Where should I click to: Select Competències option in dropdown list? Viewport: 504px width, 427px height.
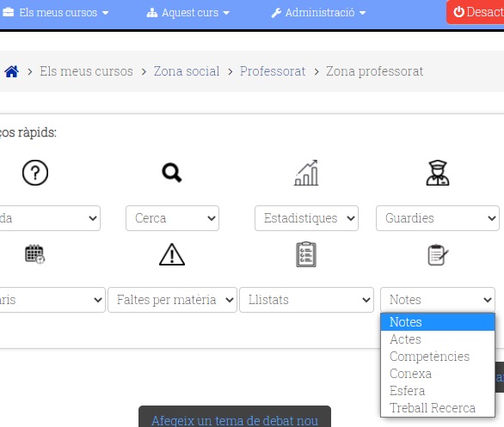pyautogui.click(x=438, y=357)
